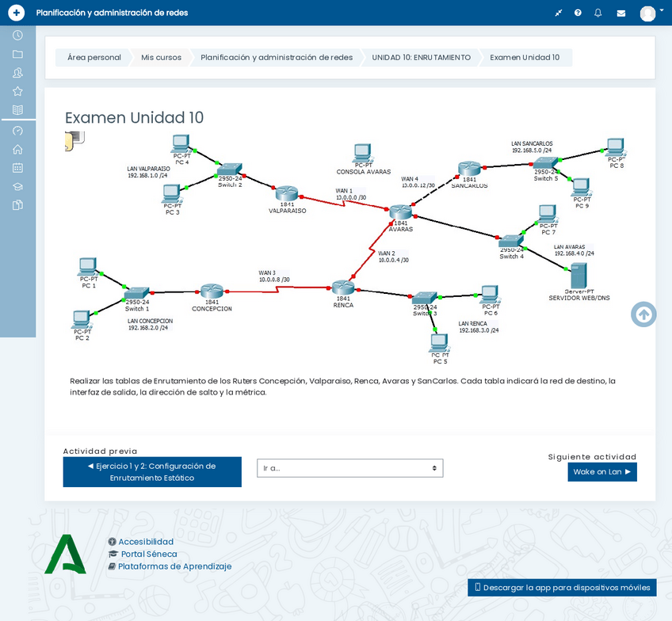Screen dimensions: 672x621
Task: Open the dashboard gauge icon in sidebar
Action: pyautogui.click(x=17, y=131)
